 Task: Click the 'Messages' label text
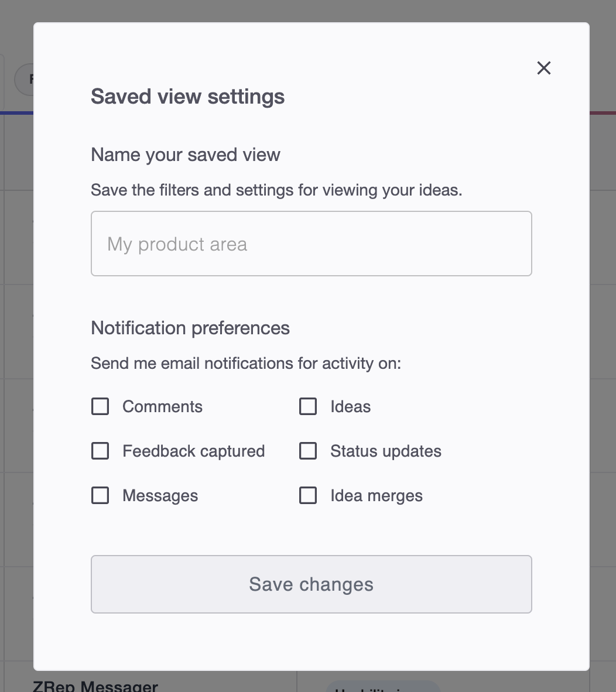click(160, 496)
